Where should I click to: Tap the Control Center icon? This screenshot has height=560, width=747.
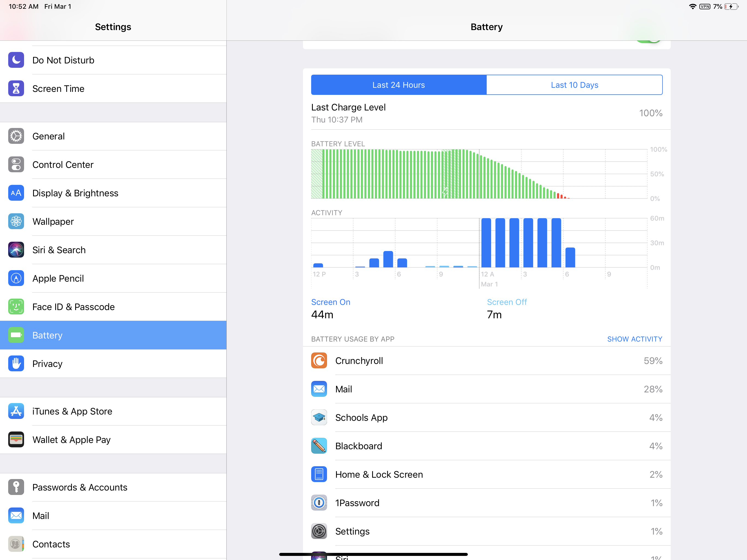[x=16, y=165]
